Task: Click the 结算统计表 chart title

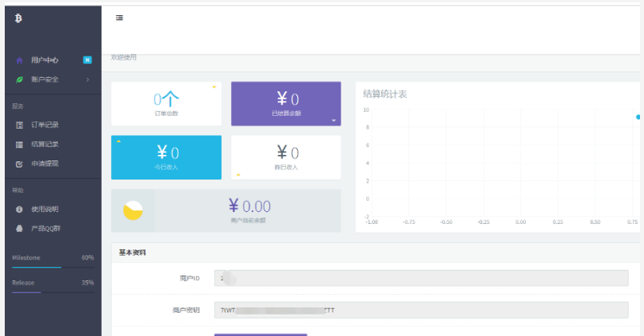Action: [385, 94]
